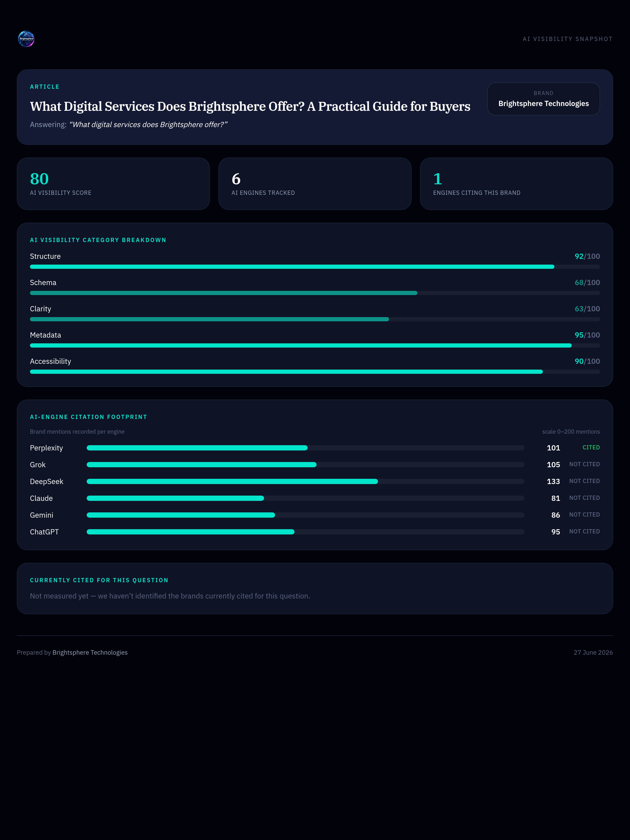Click the 'AI-ENGINE CITATION FOOTPRINT' heading

(x=88, y=417)
